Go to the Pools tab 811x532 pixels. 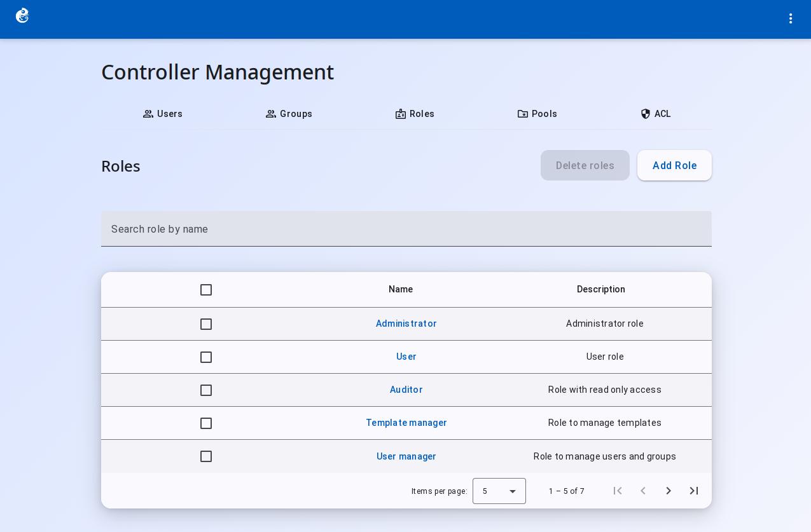pos(537,114)
